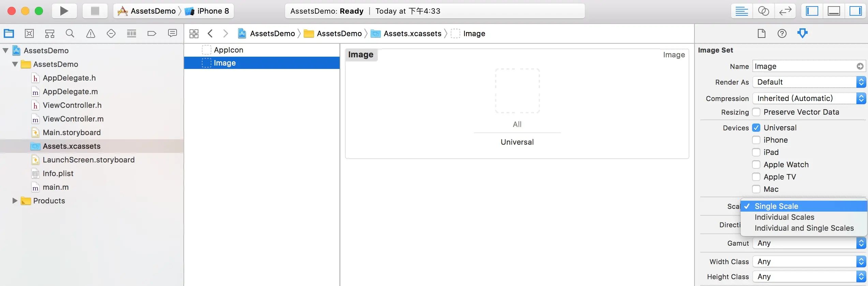868x286 pixels.
Task: Toggle the Debug area panel
Action: 834,11
